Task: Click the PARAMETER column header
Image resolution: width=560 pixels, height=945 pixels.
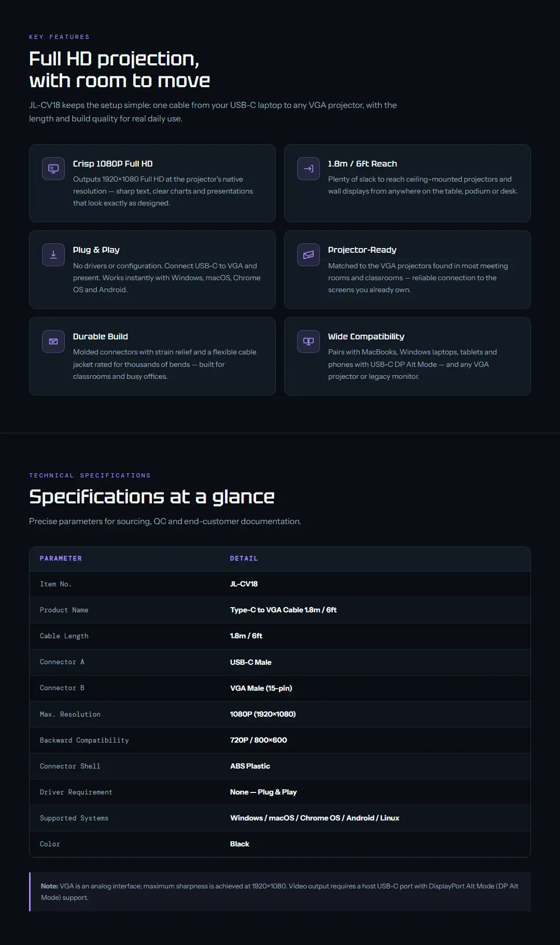Action: coord(61,558)
